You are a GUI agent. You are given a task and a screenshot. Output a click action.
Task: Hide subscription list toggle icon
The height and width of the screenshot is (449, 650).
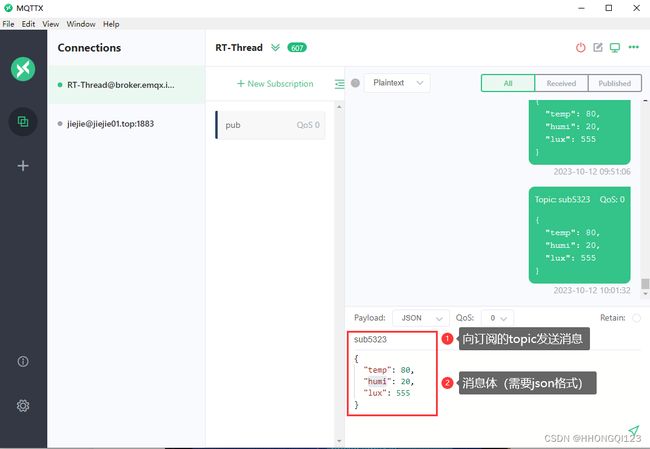340,84
